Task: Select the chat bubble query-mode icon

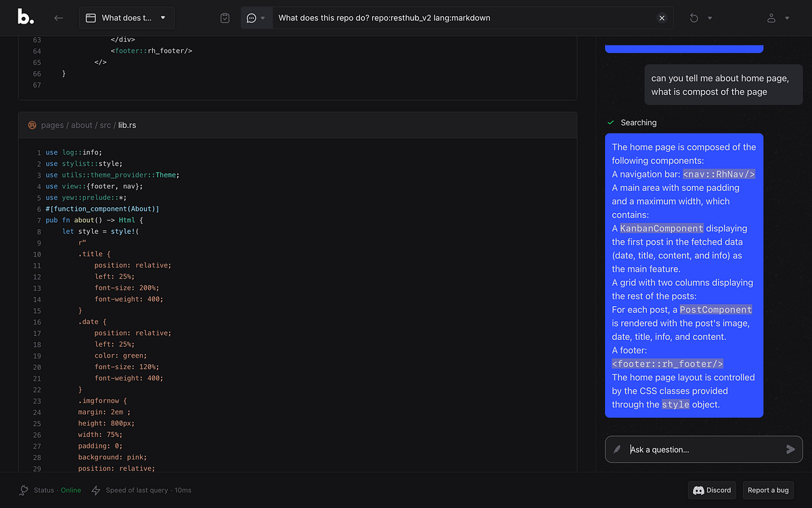Action: tap(251, 17)
